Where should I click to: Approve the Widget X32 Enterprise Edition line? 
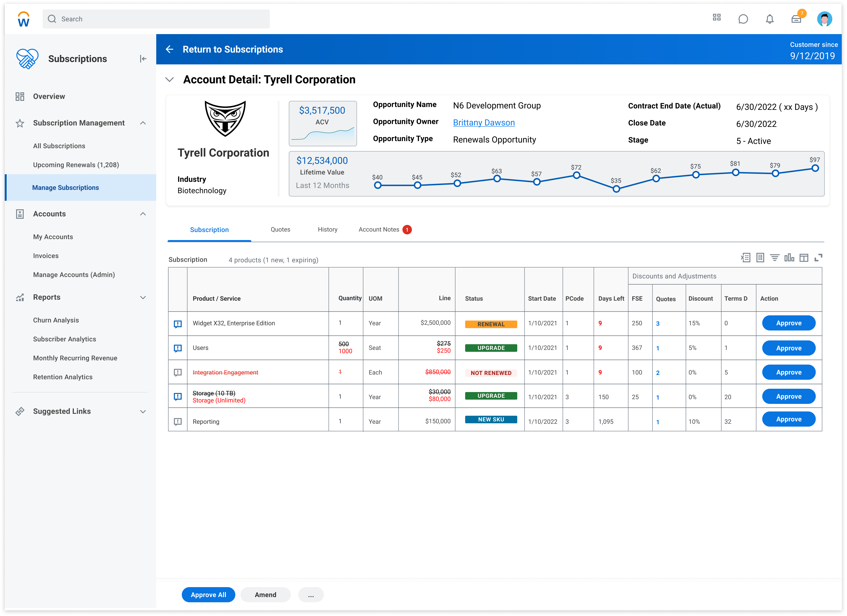point(789,323)
